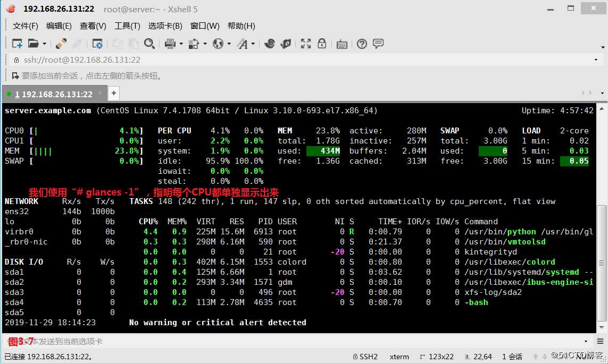608x364 pixels.
Task: Minimize the Xshell window
Action: pyautogui.click(x=550, y=9)
